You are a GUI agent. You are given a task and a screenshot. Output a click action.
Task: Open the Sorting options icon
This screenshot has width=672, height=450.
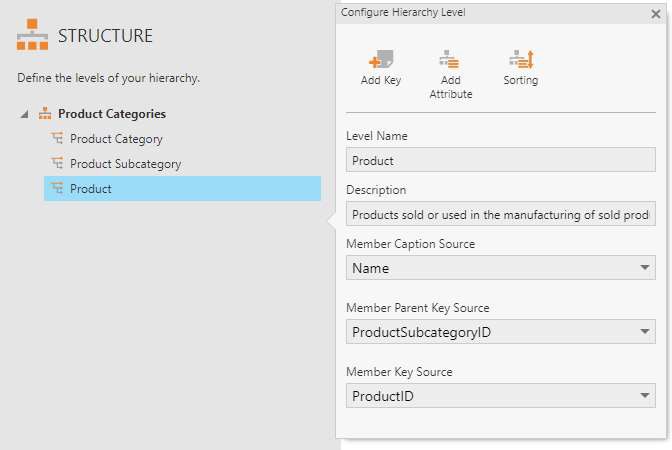pyautogui.click(x=520, y=59)
